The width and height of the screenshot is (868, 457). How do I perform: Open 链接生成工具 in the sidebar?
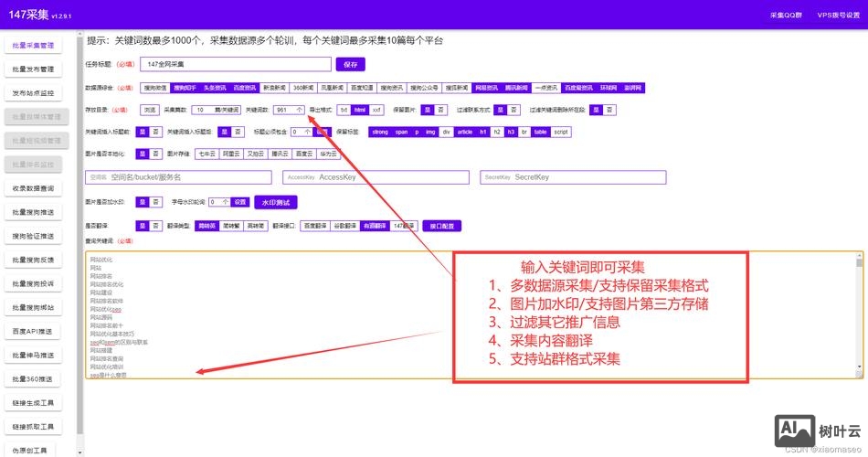(x=33, y=403)
